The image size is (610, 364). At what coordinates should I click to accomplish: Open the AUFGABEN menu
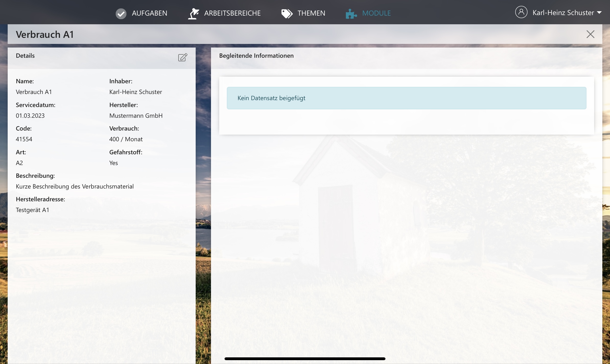tap(149, 13)
